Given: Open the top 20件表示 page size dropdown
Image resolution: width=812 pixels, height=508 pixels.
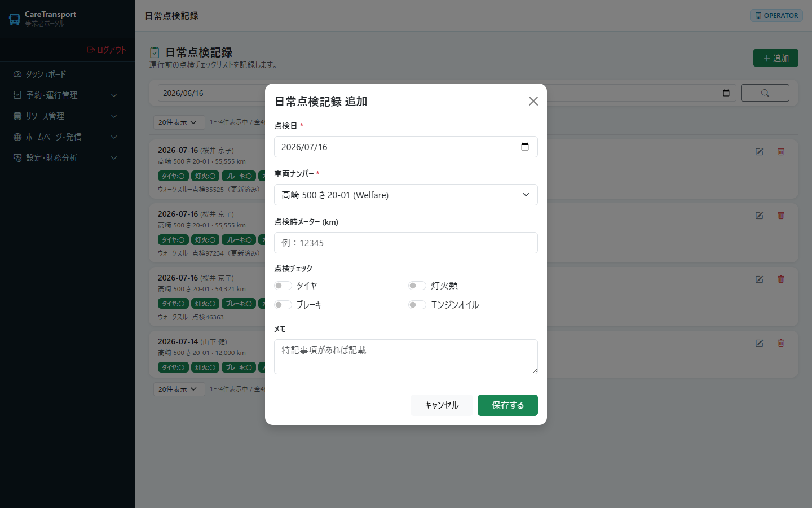Looking at the screenshot, I should tap(179, 122).
